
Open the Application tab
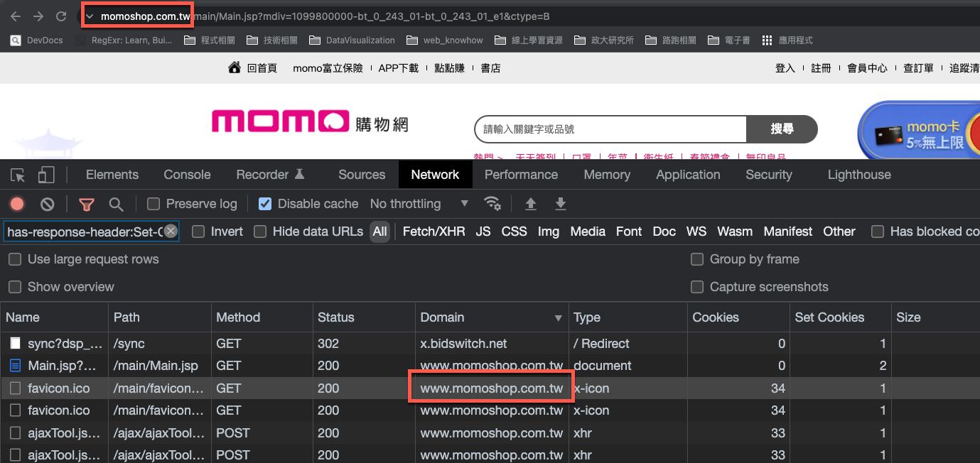point(688,175)
